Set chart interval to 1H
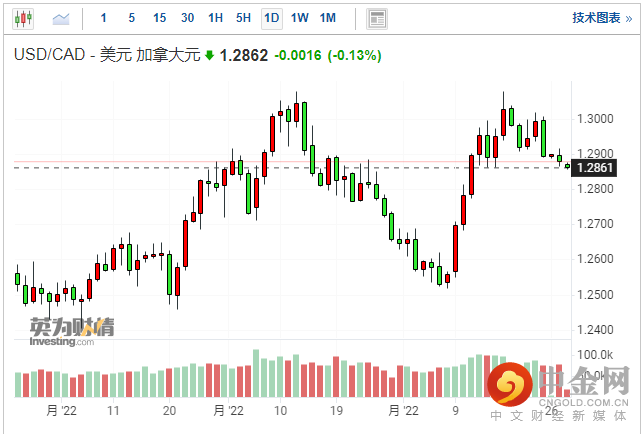 click(215, 18)
